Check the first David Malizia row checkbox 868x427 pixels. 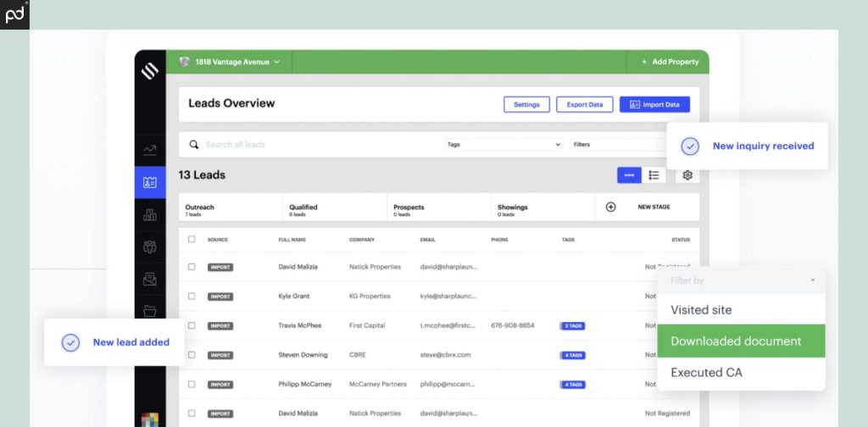click(192, 267)
